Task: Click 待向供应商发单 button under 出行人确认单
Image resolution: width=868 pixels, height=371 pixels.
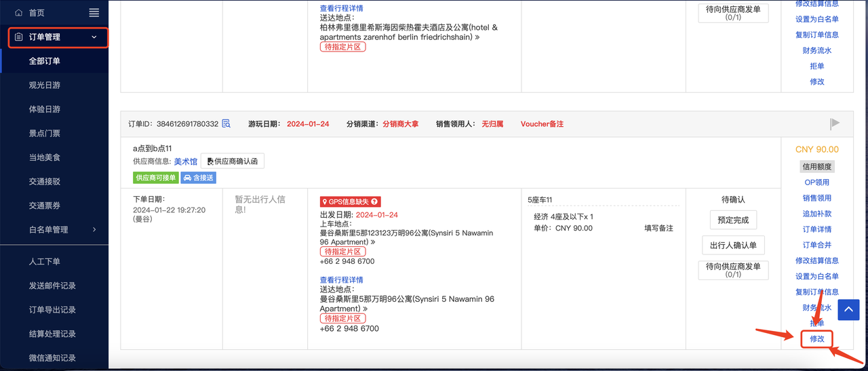Action: (x=733, y=270)
